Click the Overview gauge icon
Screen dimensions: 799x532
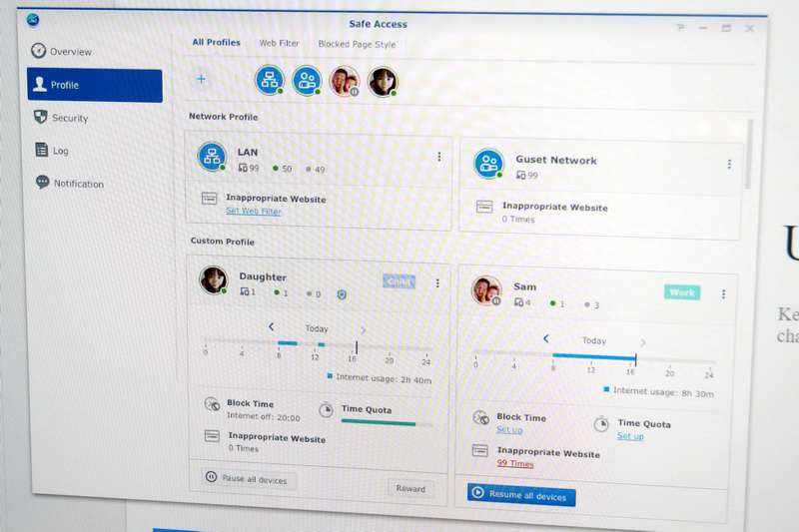(x=38, y=50)
